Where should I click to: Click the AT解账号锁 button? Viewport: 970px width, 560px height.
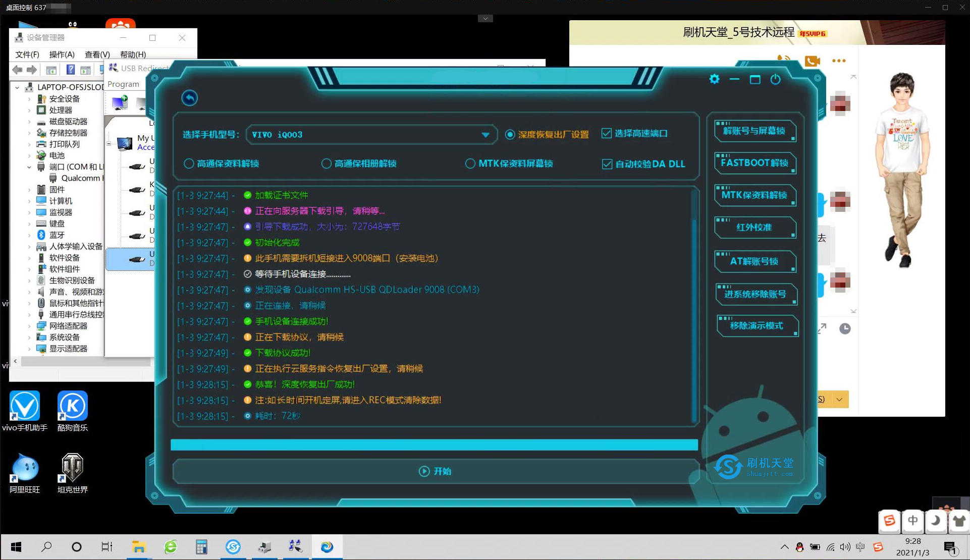click(755, 261)
